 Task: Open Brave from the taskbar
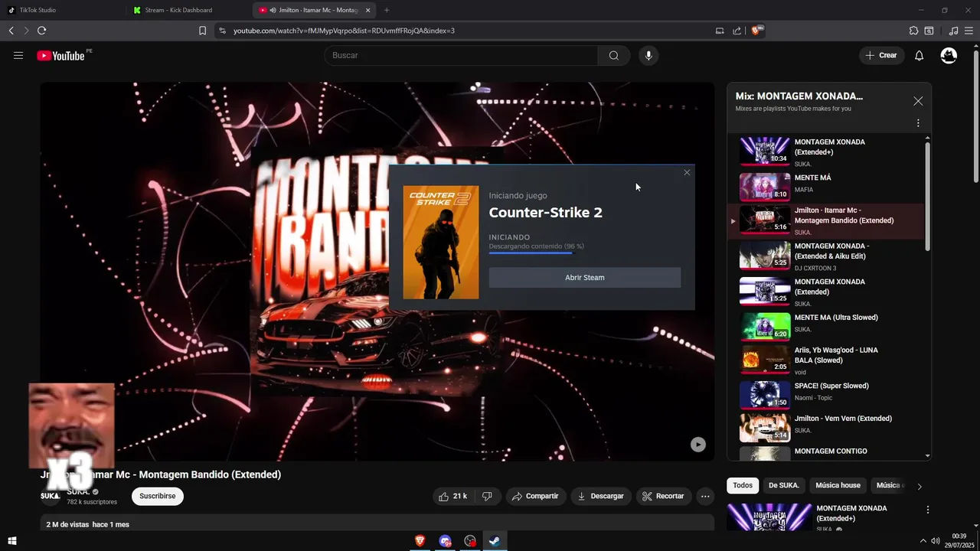[x=420, y=541]
